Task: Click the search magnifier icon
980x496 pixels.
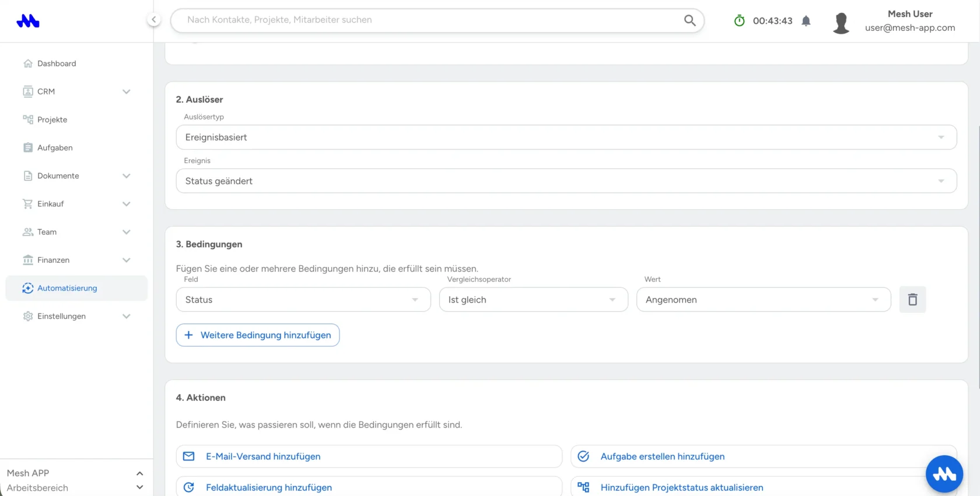Action: pos(689,20)
